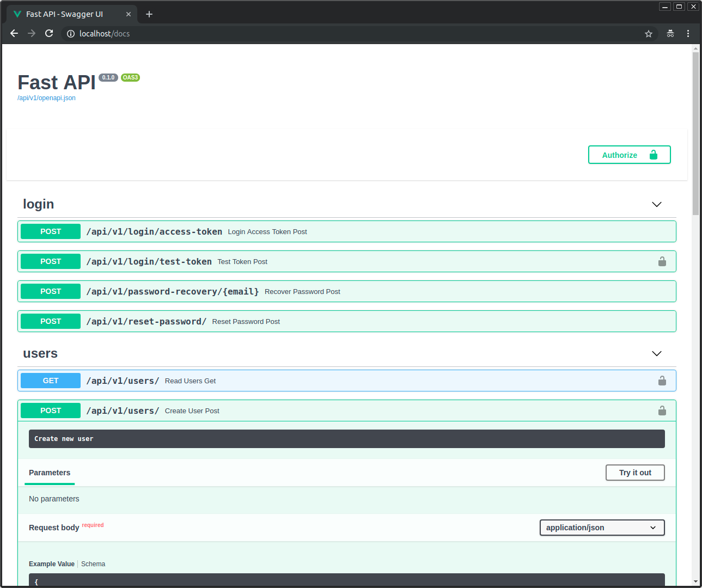
Task: Open the /api/v1/openapi.json link
Action: tap(46, 98)
